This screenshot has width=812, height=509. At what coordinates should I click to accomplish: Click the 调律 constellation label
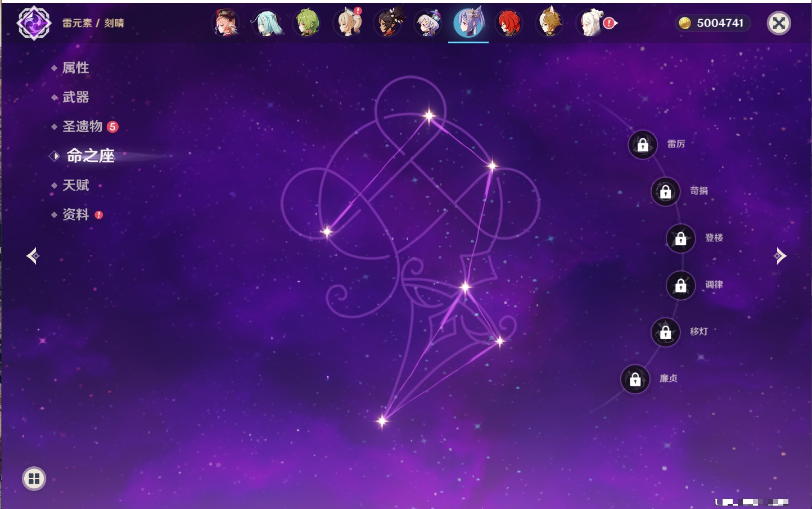(x=714, y=285)
